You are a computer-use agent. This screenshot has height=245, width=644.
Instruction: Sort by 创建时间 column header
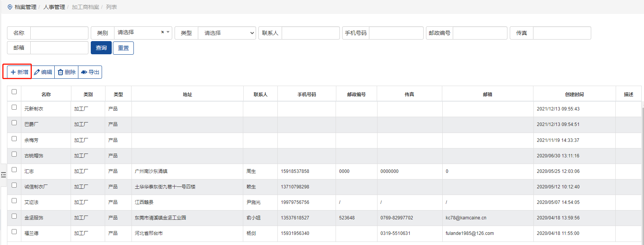click(x=574, y=94)
